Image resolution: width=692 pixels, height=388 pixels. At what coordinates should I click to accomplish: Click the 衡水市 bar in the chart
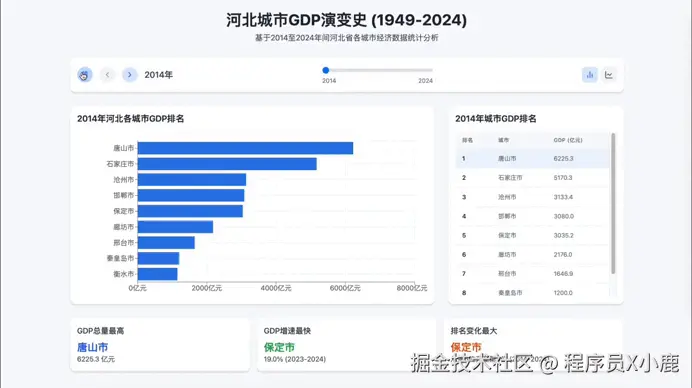[158, 274]
